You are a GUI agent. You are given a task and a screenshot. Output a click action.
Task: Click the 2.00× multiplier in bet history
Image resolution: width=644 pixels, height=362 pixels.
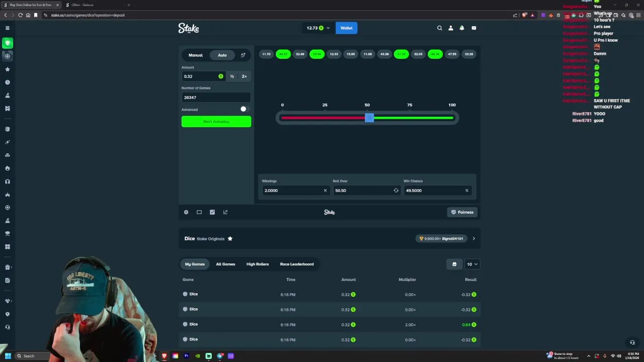[x=410, y=325]
